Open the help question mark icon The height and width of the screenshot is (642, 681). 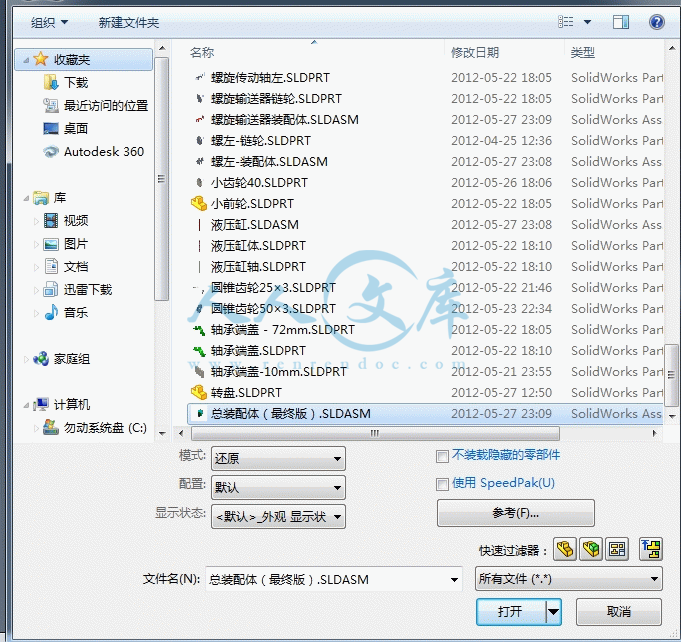click(x=656, y=22)
